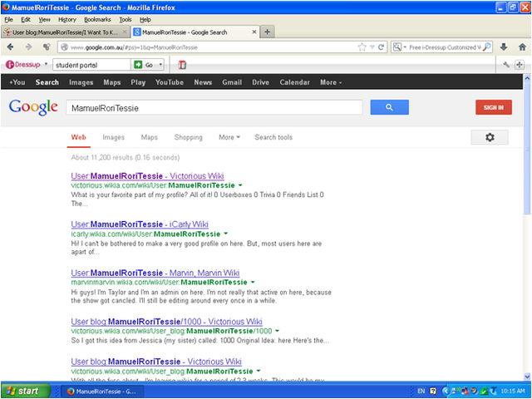This screenshot has width=532, height=399.
Task: Open Calendar from the black bar
Action: click(x=294, y=82)
